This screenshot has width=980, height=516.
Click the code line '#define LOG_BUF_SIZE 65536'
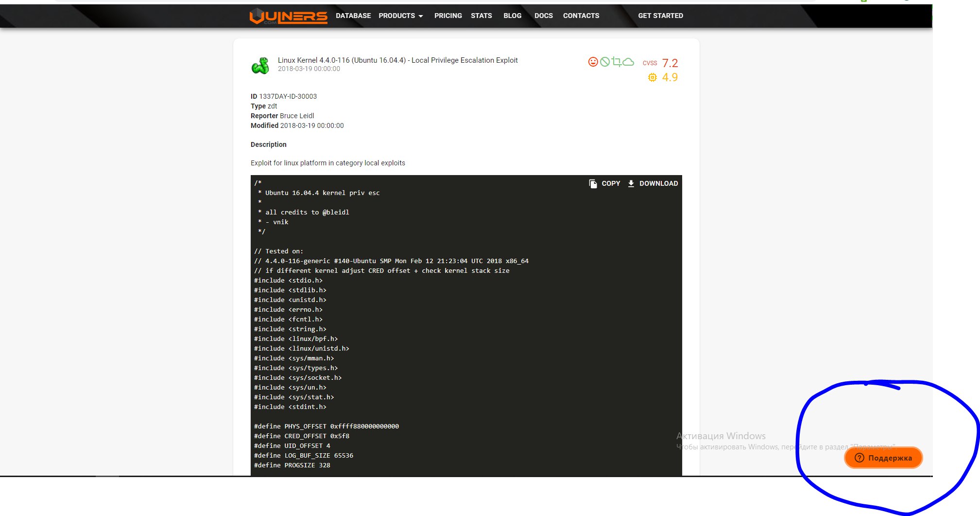point(304,455)
